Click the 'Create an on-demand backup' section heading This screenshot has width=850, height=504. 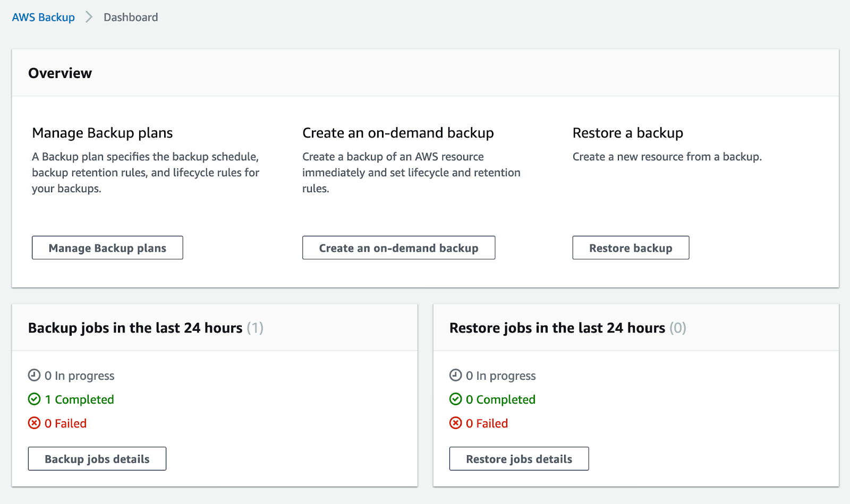(x=398, y=133)
